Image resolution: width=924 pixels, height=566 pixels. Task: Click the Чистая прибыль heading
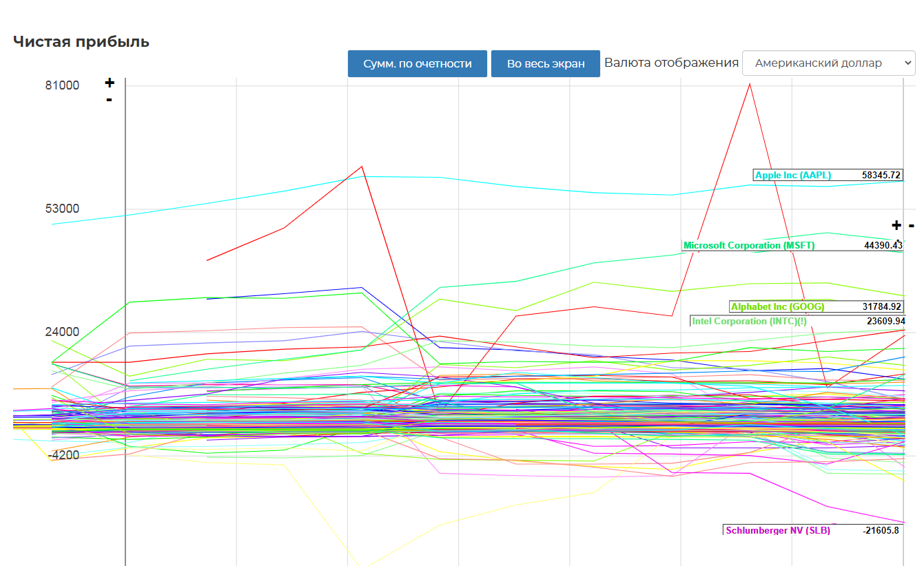[x=81, y=41]
